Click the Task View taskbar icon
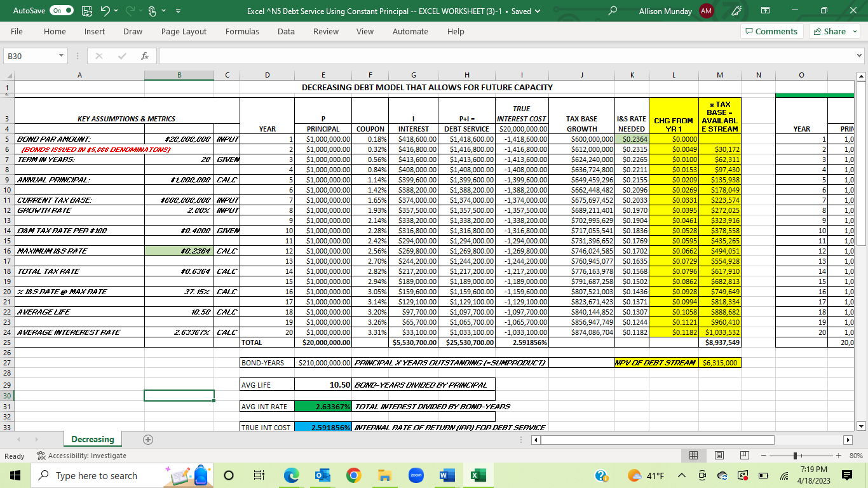 [x=259, y=475]
